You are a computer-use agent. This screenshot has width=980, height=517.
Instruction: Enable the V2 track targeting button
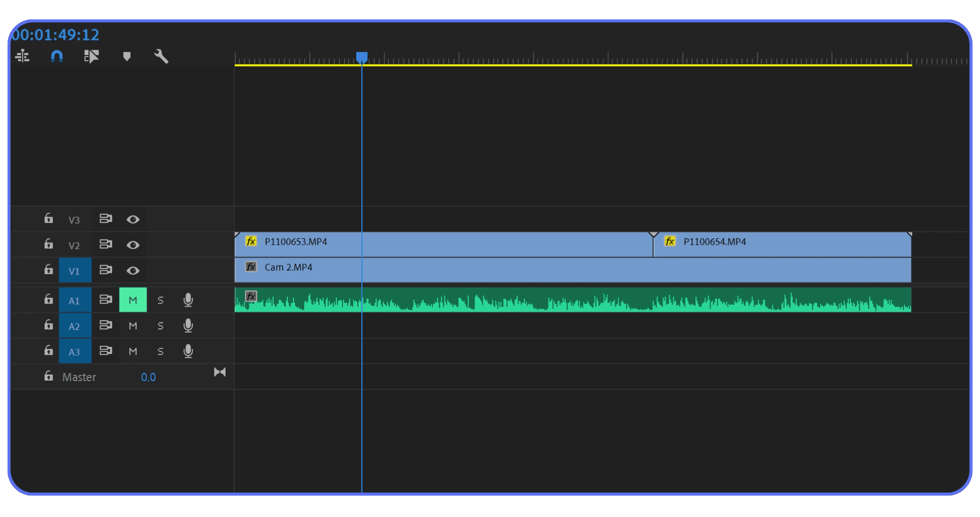75,245
